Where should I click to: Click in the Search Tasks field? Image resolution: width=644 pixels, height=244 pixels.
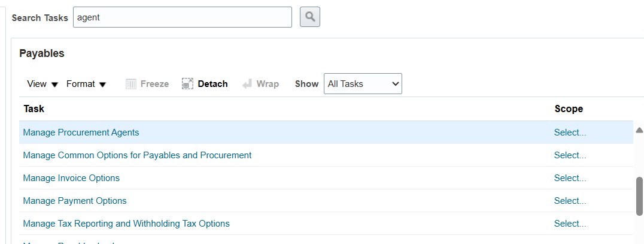(182, 17)
